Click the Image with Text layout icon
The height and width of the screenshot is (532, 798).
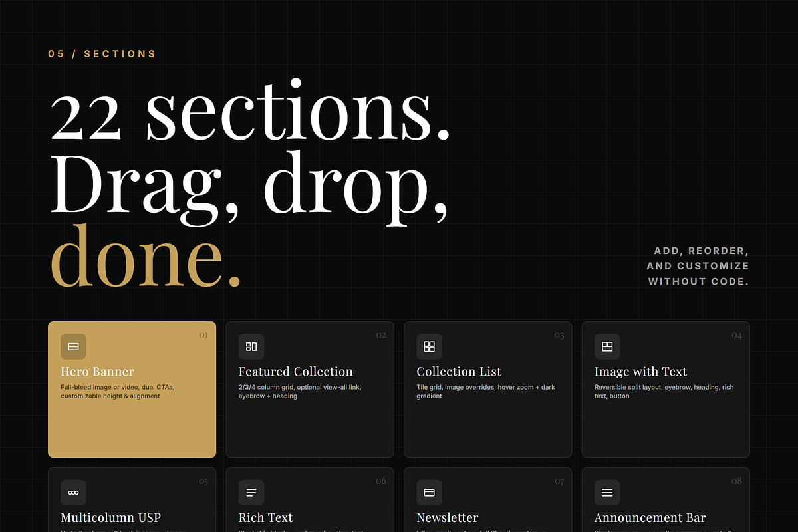click(x=607, y=346)
